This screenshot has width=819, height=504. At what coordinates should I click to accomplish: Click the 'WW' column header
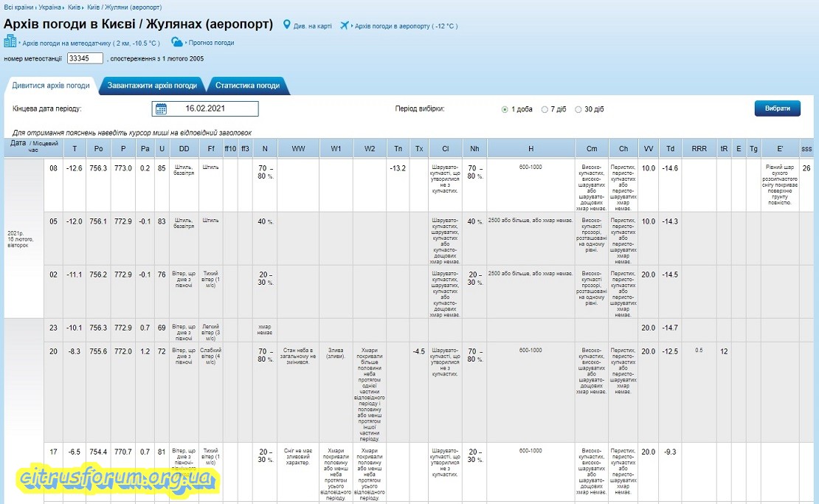click(298, 148)
